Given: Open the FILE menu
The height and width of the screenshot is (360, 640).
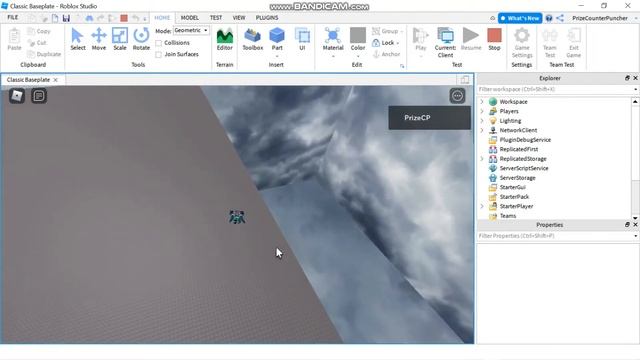Looking at the screenshot, I should (13, 18).
